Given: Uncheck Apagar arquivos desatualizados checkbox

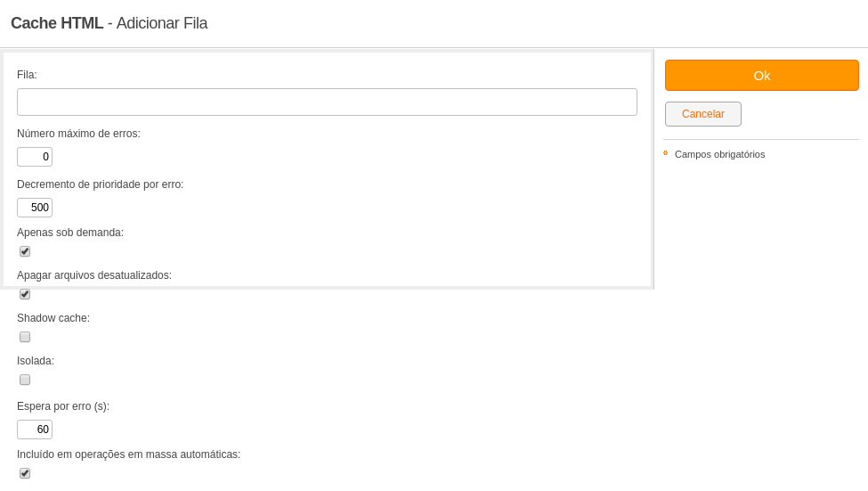Looking at the screenshot, I should coord(25,294).
